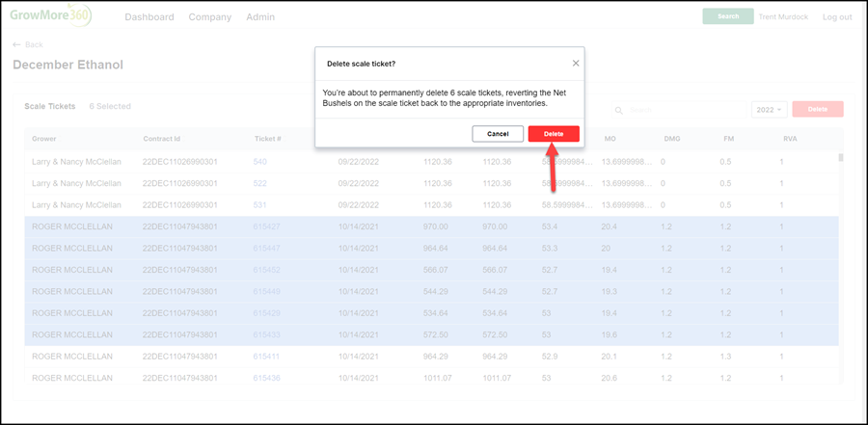Screen dimensions: 868x425
Task: Click the GrowMore360 logo
Action: pos(51,16)
